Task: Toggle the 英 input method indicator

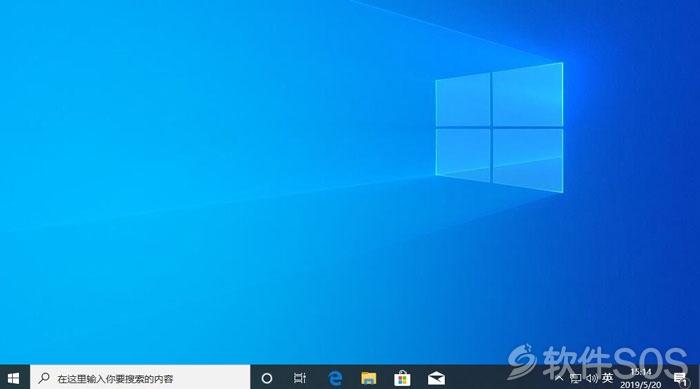Action: point(607,378)
